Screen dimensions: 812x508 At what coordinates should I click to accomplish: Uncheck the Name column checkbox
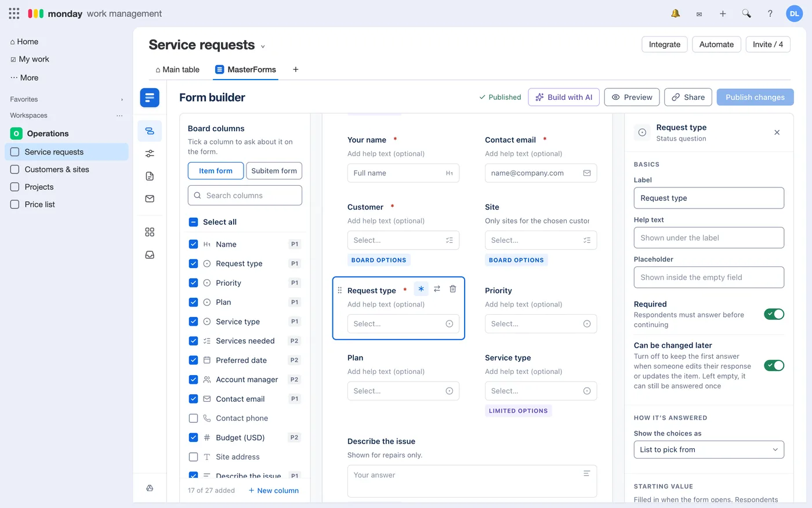[194, 244]
